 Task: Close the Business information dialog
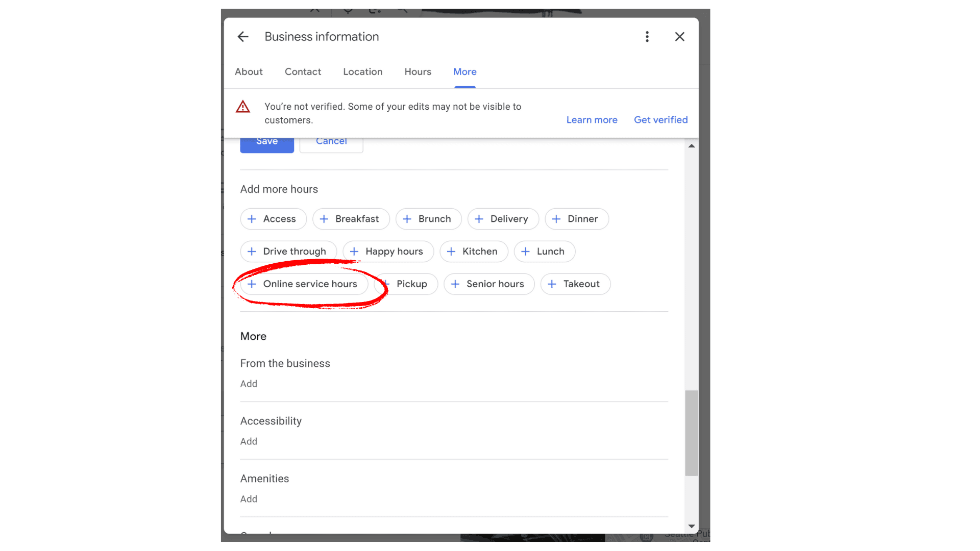tap(679, 37)
